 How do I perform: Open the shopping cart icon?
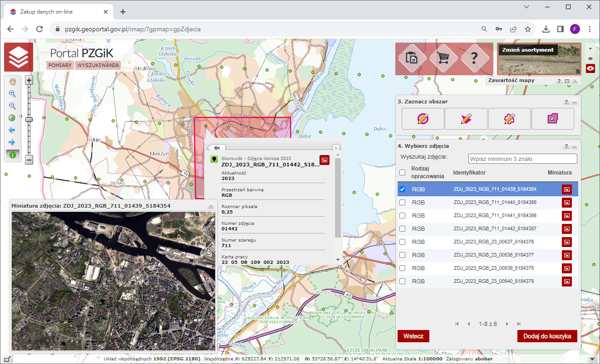coord(443,58)
